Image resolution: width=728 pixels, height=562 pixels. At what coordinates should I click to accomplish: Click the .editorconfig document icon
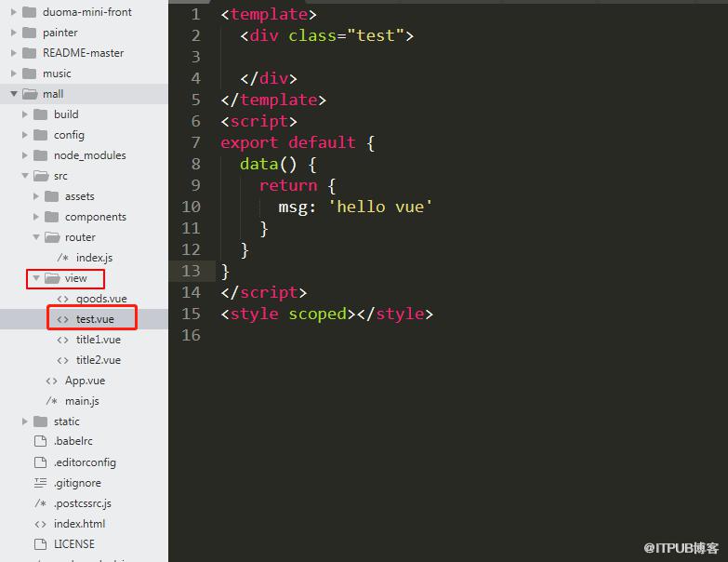pyautogui.click(x=40, y=462)
